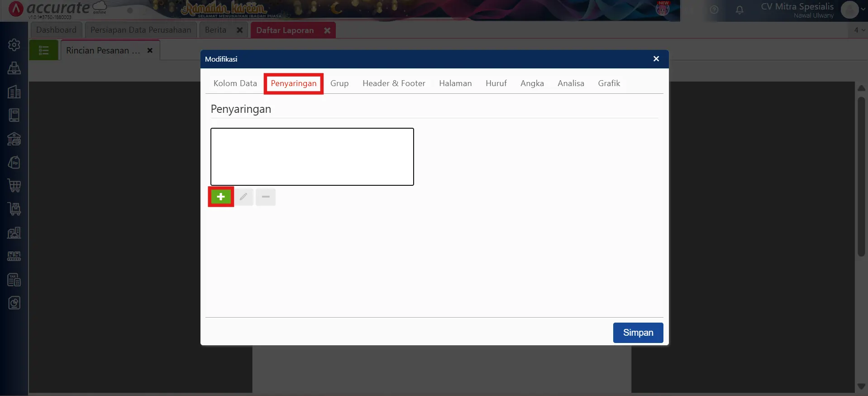Viewport: 868px width, 396px height.
Task: Open the Analisa tab
Action: [571, 83]
